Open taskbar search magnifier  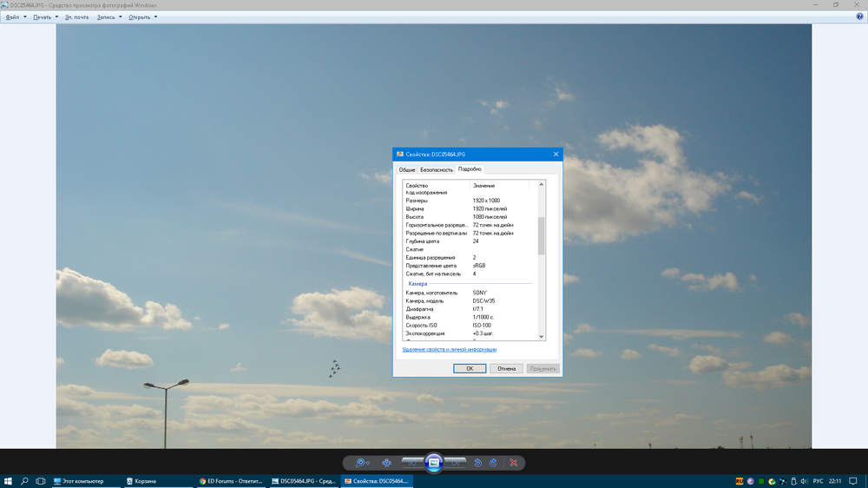[x=24, y=481]
